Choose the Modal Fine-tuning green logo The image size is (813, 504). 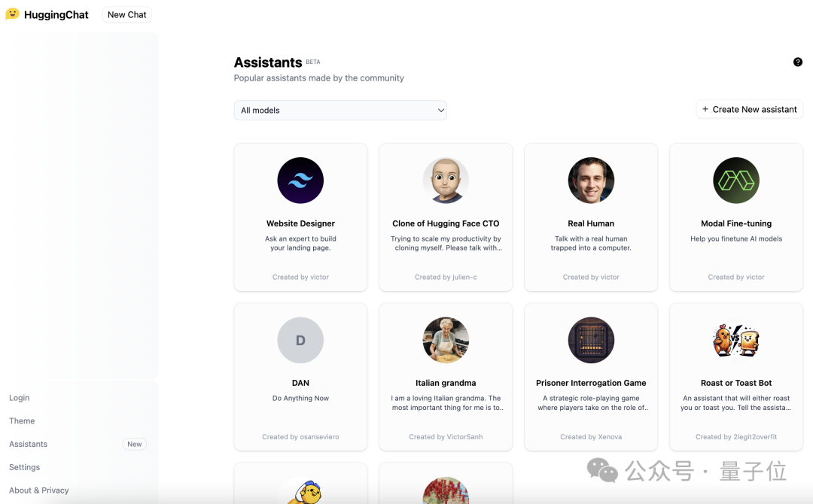735,181
